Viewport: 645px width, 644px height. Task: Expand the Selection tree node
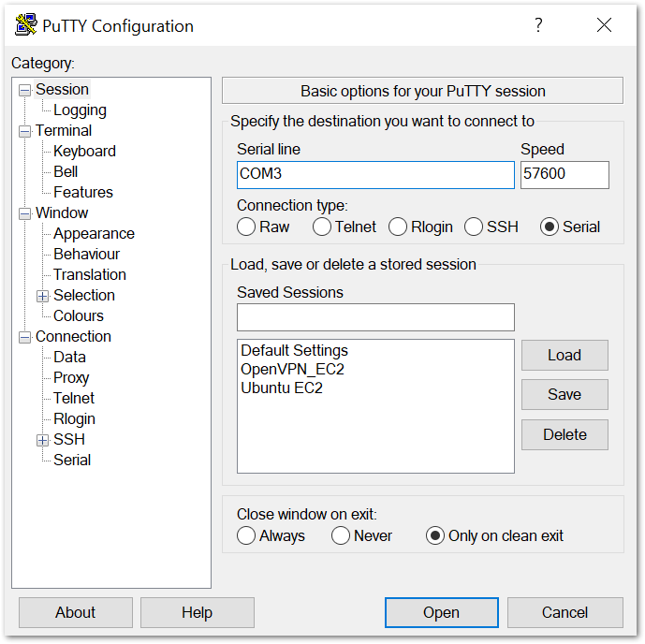(42, 296)
